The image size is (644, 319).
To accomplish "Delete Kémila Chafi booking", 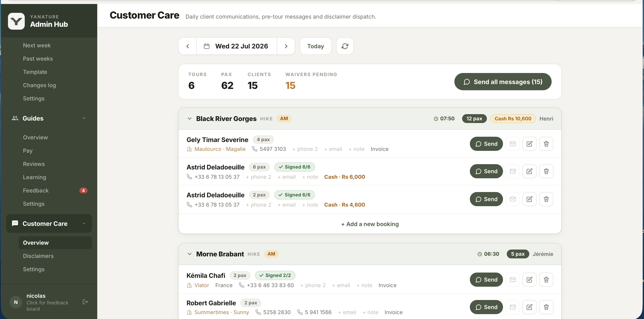I will click(546, 279).
